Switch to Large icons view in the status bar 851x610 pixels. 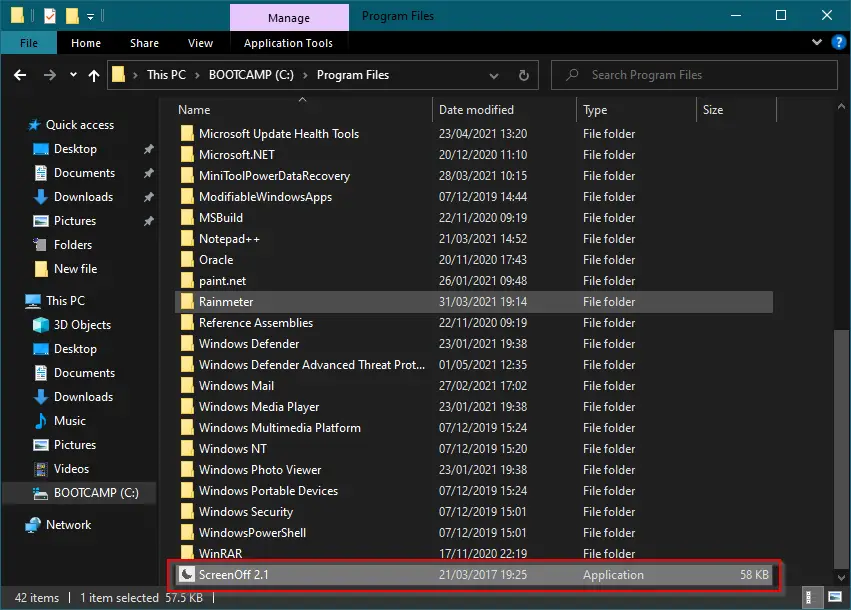pyautogui.click(x=835, y=598)
